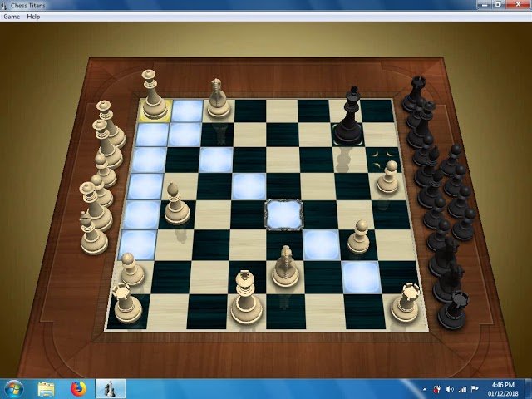
Task: Select the white knight on the top rank
Action: click(x=218, y=98)
